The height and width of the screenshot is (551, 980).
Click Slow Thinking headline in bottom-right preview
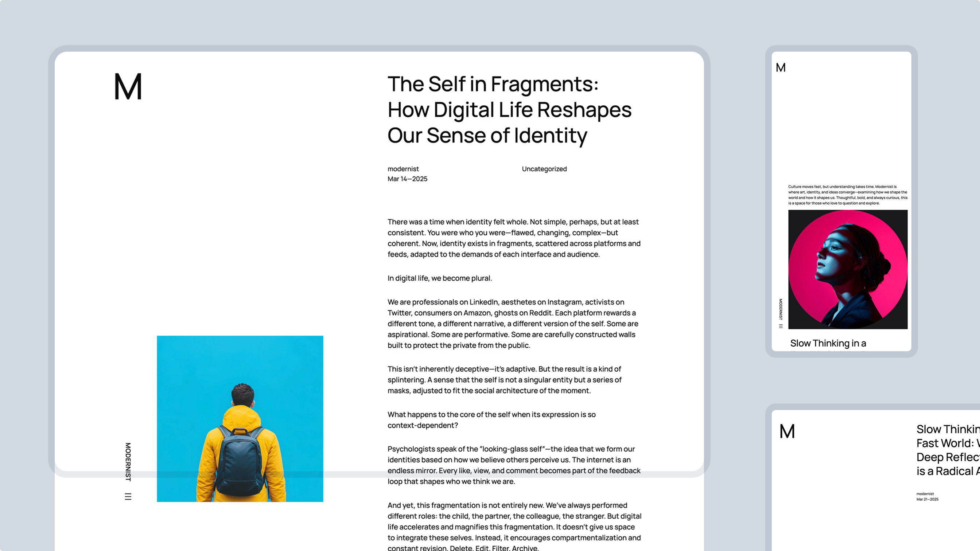point(947,450)
